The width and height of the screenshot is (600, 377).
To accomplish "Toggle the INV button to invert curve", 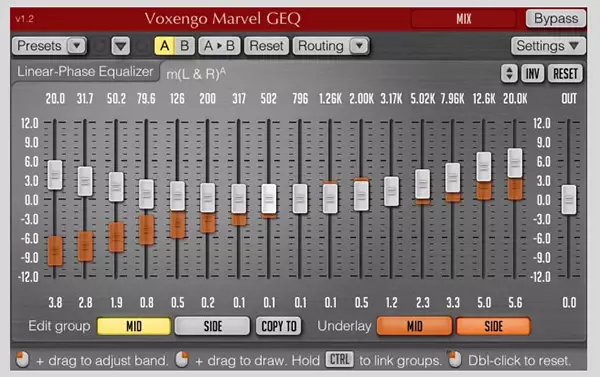I will [532, 73].
